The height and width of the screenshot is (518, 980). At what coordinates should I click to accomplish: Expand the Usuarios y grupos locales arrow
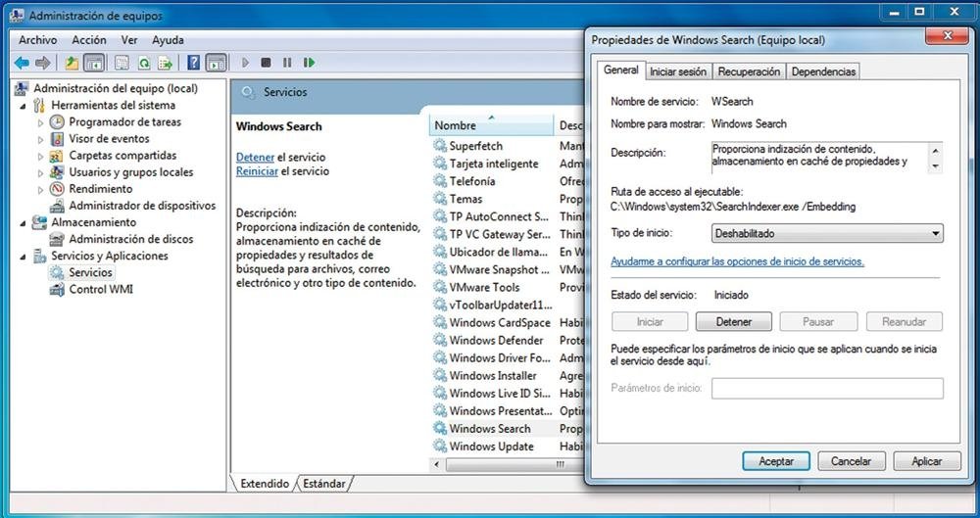[x=41, y=172]
